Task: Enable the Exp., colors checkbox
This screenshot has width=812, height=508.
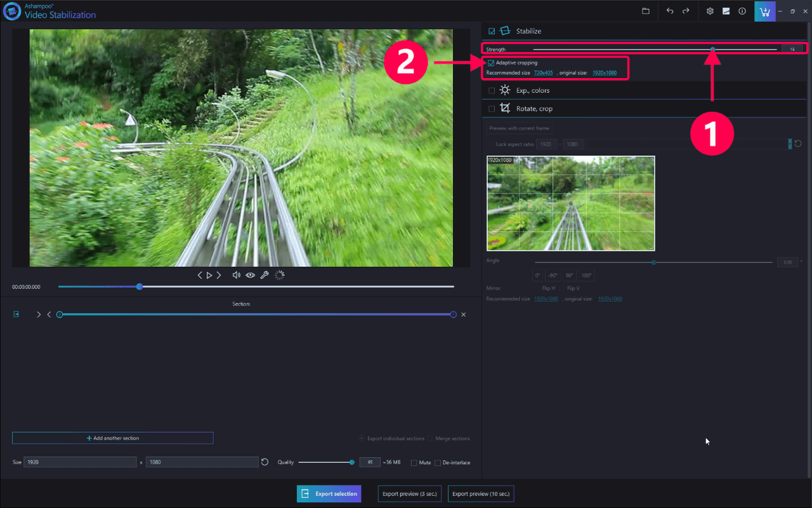Action: (x=492, y=91)
